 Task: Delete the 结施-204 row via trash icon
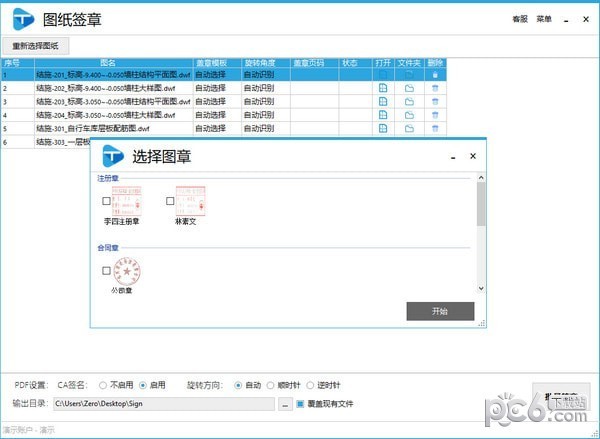pos(435,115)
